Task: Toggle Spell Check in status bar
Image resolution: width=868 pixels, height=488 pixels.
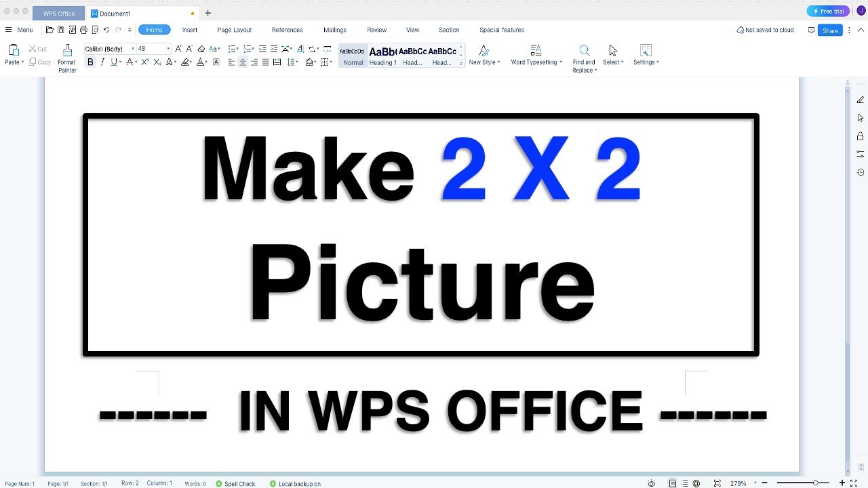Action: coord(235,483)
